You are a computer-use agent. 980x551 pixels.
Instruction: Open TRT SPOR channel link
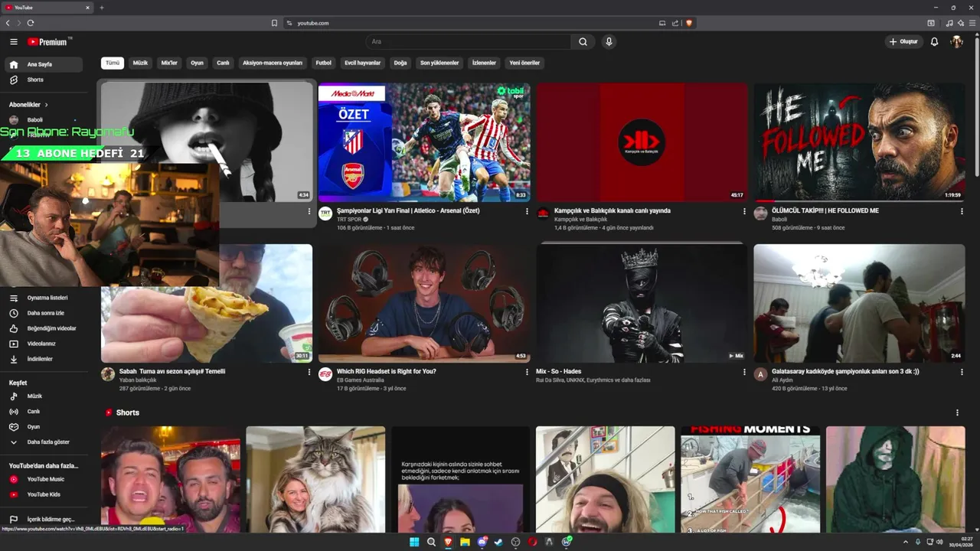click(349, 219)
